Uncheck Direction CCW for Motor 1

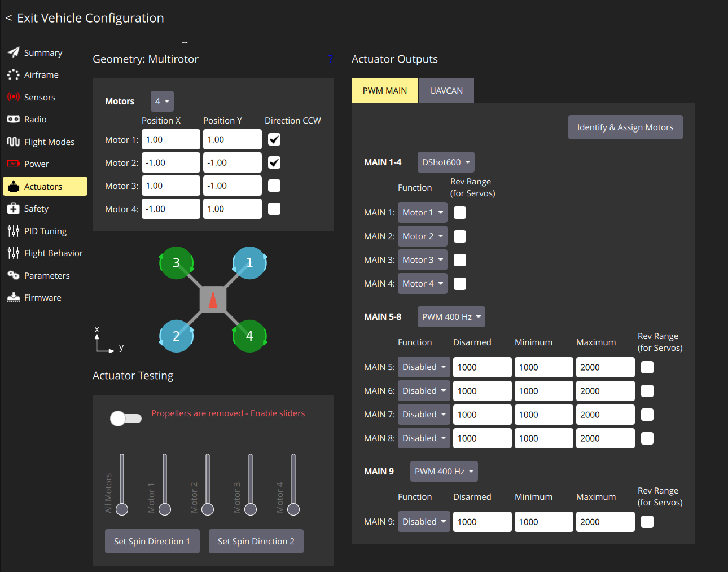[x=274, y=139]
